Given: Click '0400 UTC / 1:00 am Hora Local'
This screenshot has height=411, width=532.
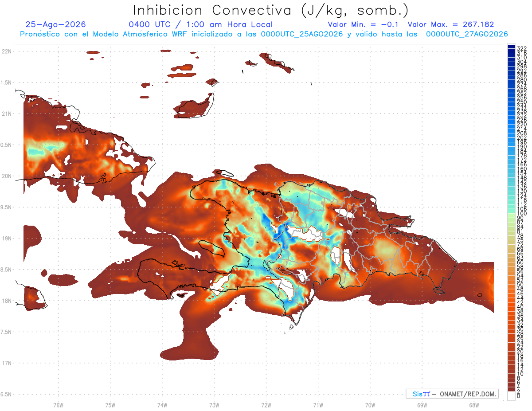Looking at the screenshot, I should click(200, 24).
